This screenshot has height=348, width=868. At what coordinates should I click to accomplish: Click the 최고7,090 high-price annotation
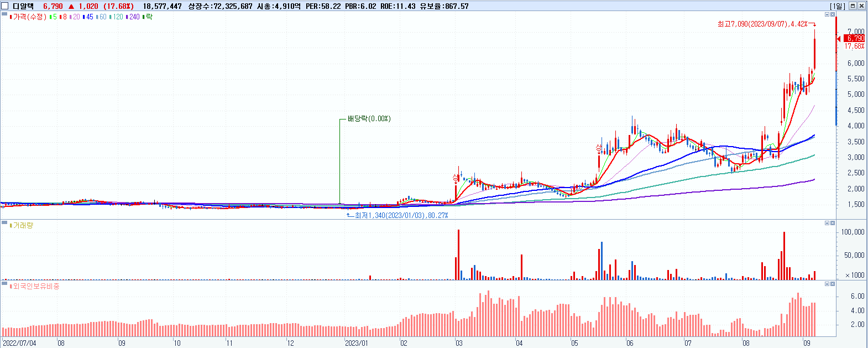[x=762, y=24]
